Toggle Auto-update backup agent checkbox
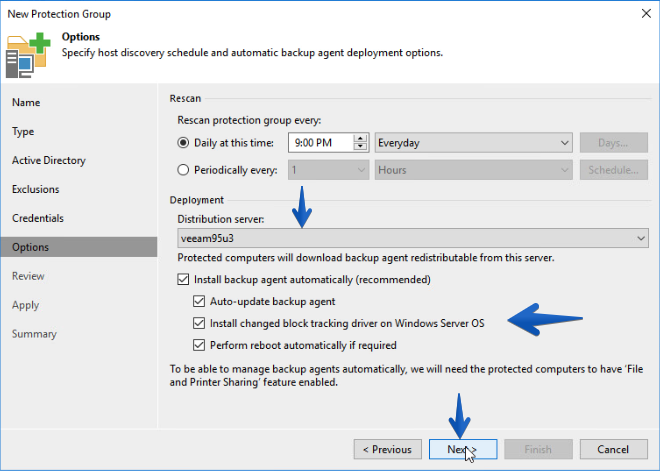Image resolution: width=660 pixels, height=471 pixels. click(199, 301)
